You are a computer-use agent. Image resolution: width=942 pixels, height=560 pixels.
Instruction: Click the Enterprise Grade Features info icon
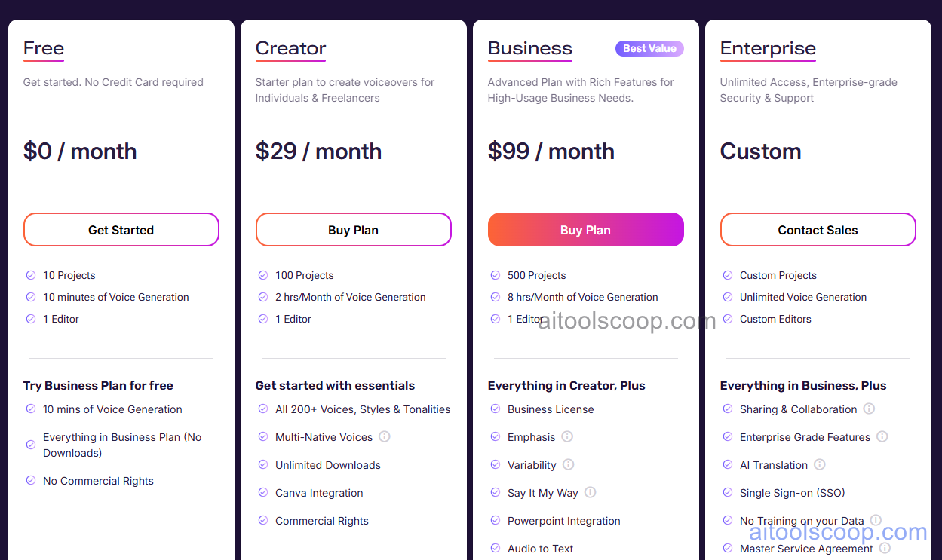882,436
